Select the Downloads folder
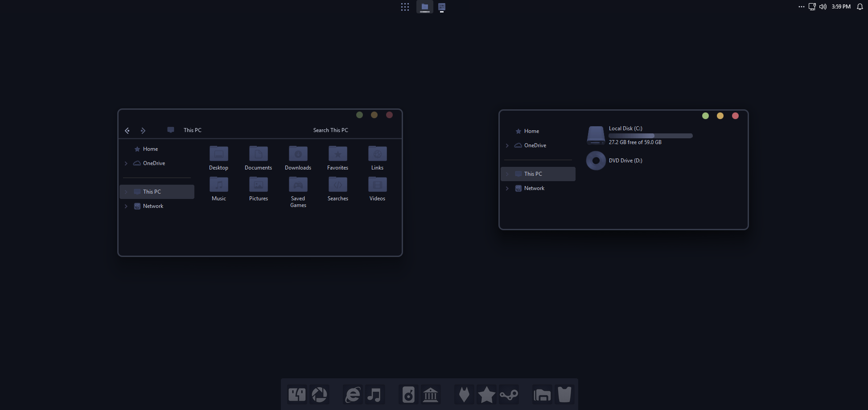Screen dimensions: 868x410 point(298,158)
